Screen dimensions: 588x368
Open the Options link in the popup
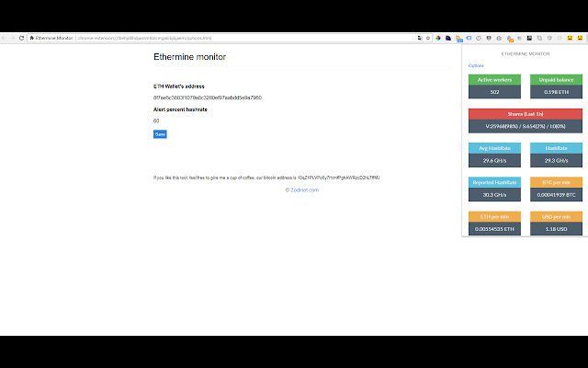click(476, 65)
